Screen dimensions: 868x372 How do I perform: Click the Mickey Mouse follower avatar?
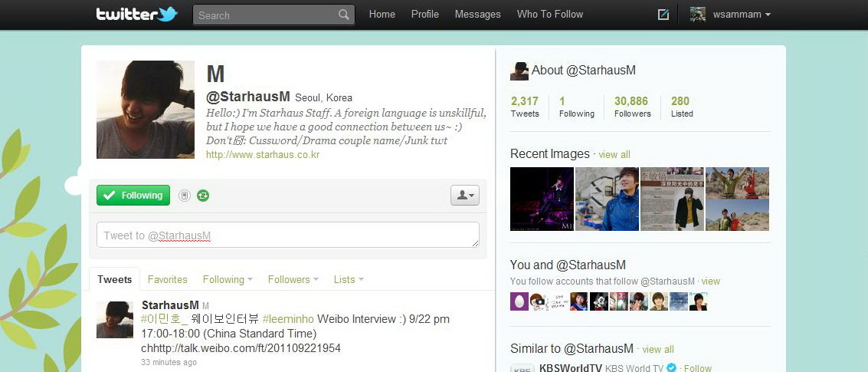(x=599, y=301)
